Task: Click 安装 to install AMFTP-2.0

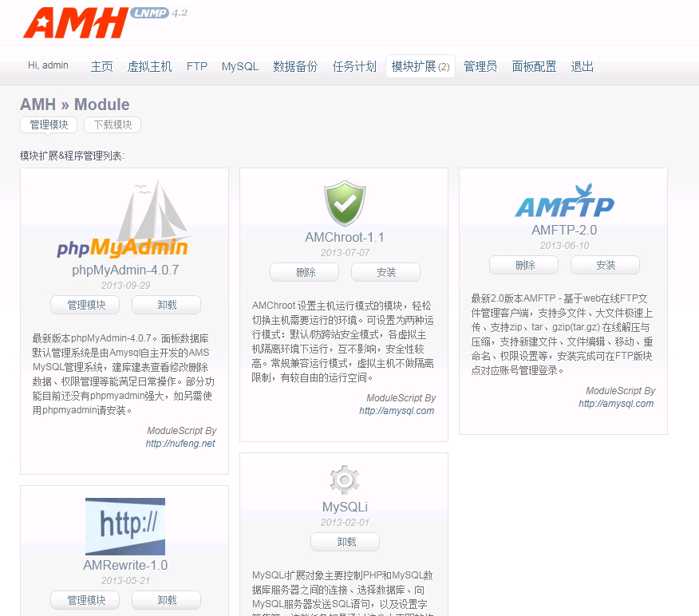Action: [x=605, y=265]
